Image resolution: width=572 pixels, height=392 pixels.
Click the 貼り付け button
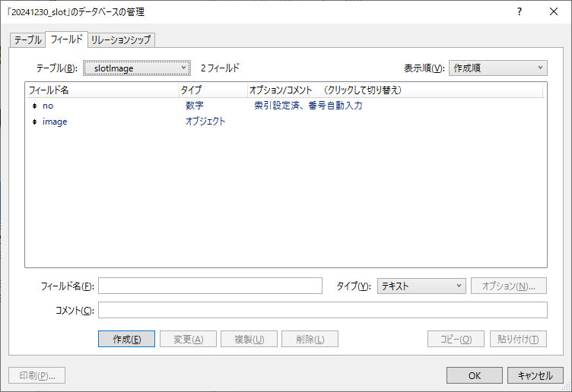(x=519, y=339)
